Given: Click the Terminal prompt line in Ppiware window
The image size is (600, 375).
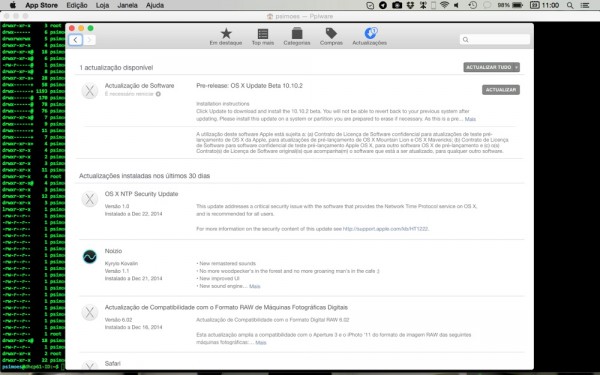Looking at the screenshot, I should click(x=33, y=367).
